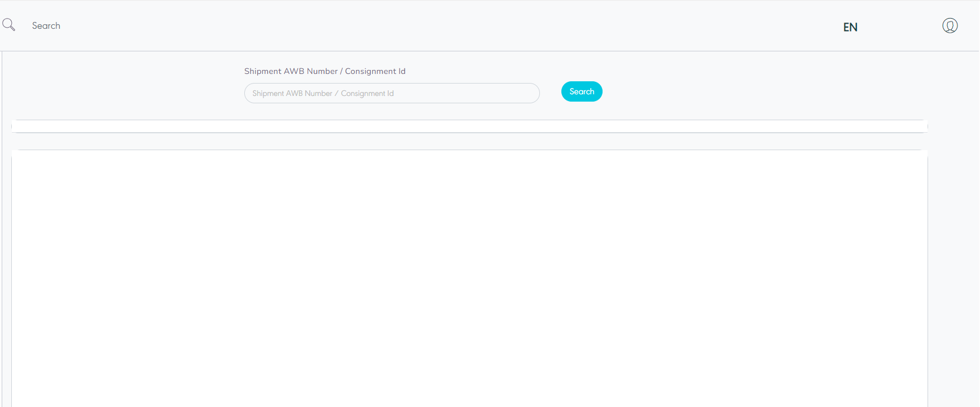
Task: Expand the EN locale menu in header
Action: 850,27
